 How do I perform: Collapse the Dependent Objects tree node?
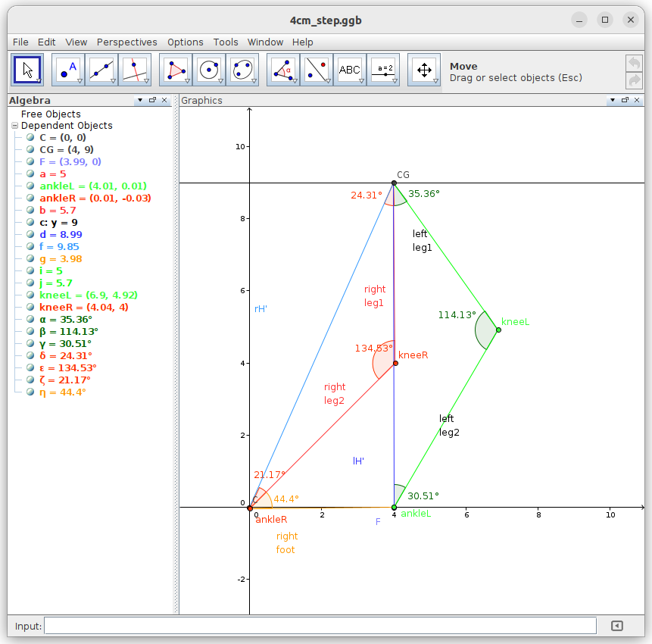14,125
